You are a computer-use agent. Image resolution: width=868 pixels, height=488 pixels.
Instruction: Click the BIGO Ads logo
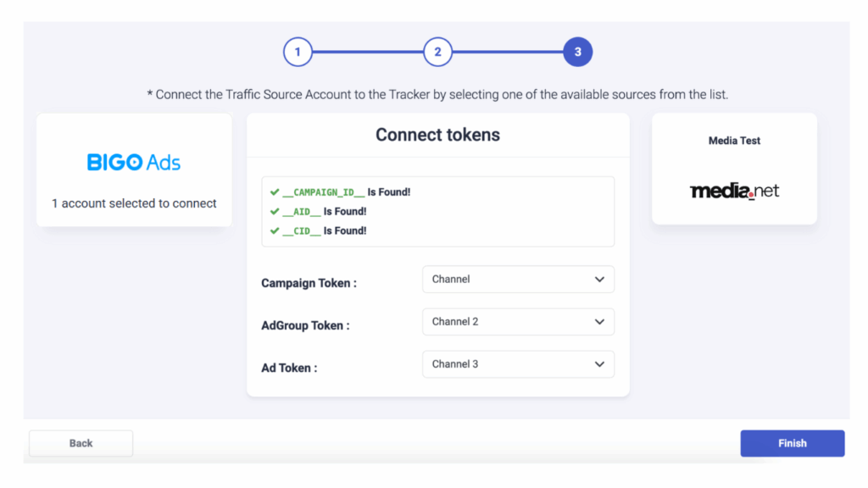pos(134,163)
